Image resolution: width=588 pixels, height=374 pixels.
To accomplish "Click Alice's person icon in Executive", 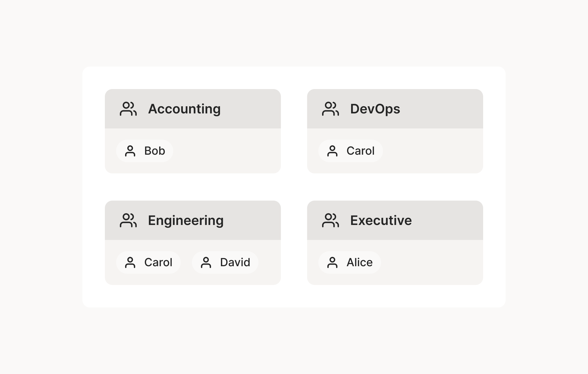I will (x=332, y=262).
